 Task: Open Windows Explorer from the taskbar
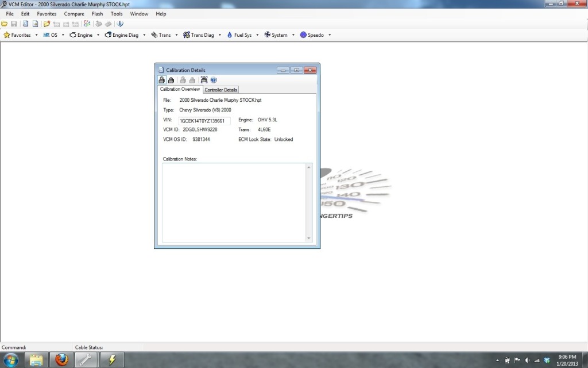click(36, 360)
